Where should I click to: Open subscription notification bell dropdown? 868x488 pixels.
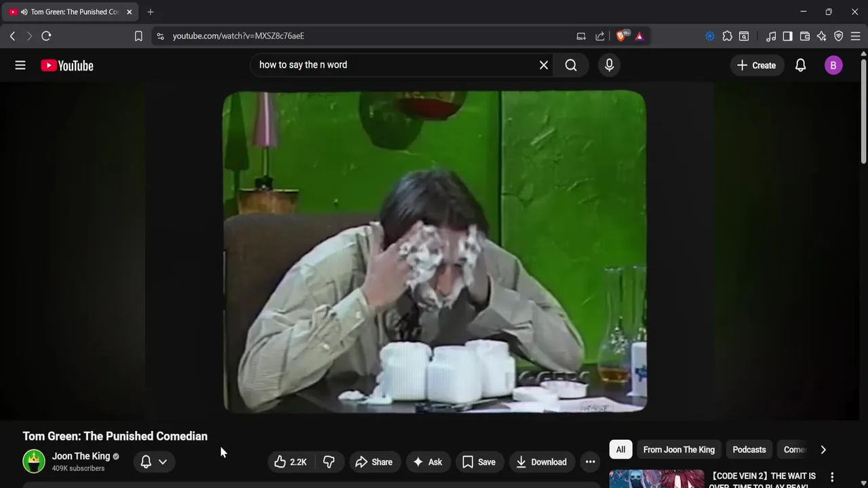tap(153, 462)
